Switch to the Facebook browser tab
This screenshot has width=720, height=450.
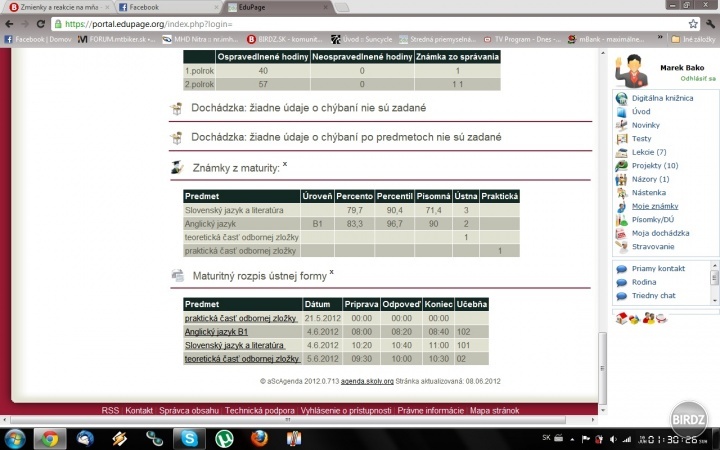point(166,7)
